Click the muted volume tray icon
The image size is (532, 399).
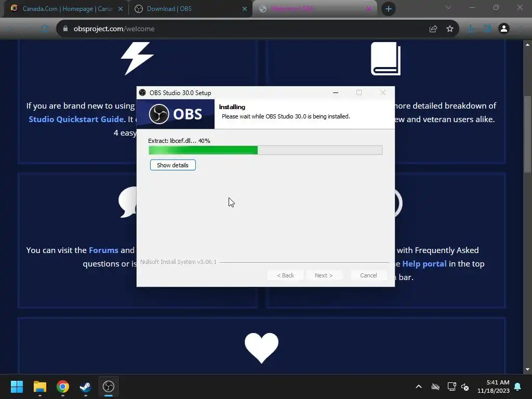point(465,387)
